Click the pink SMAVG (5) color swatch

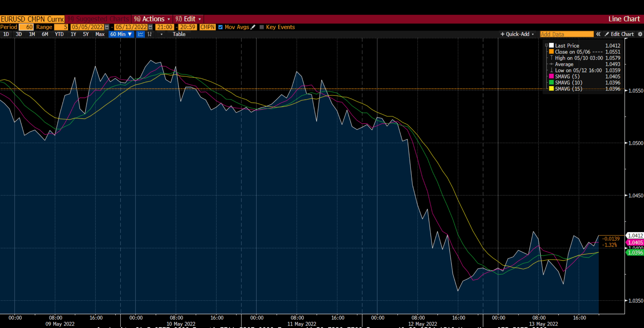[x=551, y=76]
